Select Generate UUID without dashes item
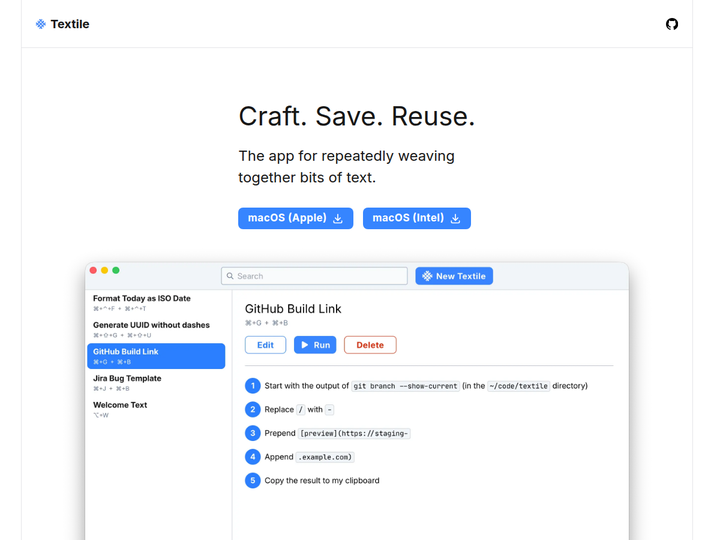 [x=156, y=330]
